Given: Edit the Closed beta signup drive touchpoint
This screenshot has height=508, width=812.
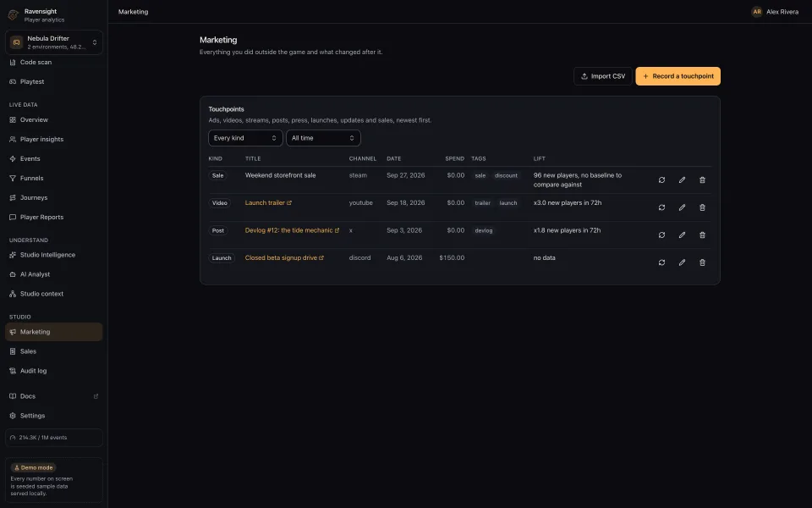Looking at the screenshot, I should click(x=682, y=262).
